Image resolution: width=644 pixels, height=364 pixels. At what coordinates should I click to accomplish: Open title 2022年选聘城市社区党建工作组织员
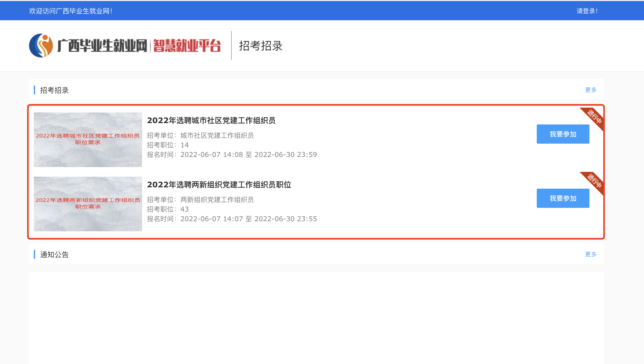click(x=211, y=120)
